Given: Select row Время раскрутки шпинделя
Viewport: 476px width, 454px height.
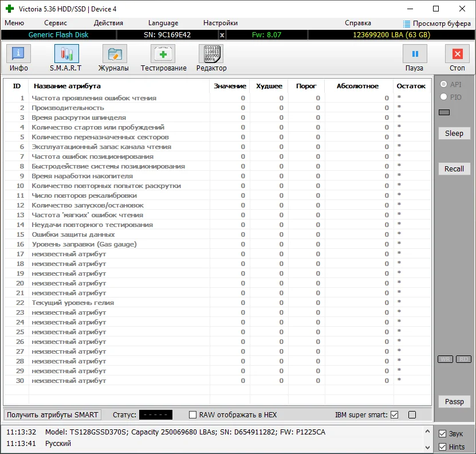Looking at the screenshot, I should (x=217, y=118).
